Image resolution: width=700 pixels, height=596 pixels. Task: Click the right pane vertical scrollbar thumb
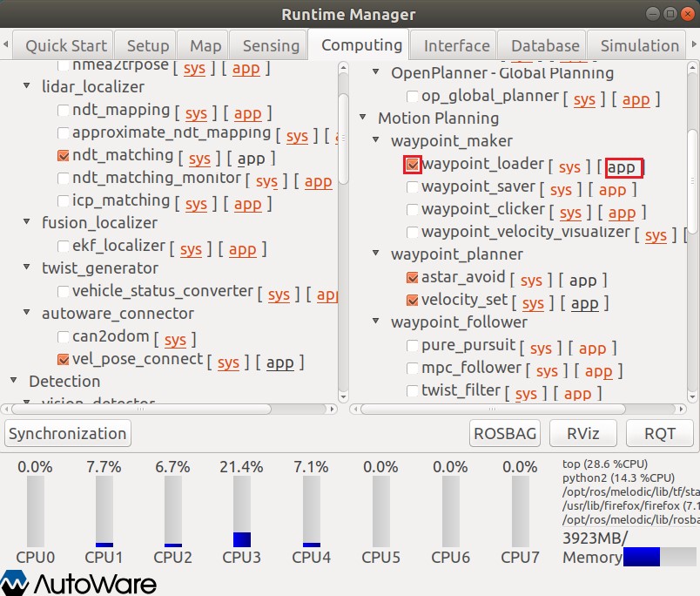692,182
